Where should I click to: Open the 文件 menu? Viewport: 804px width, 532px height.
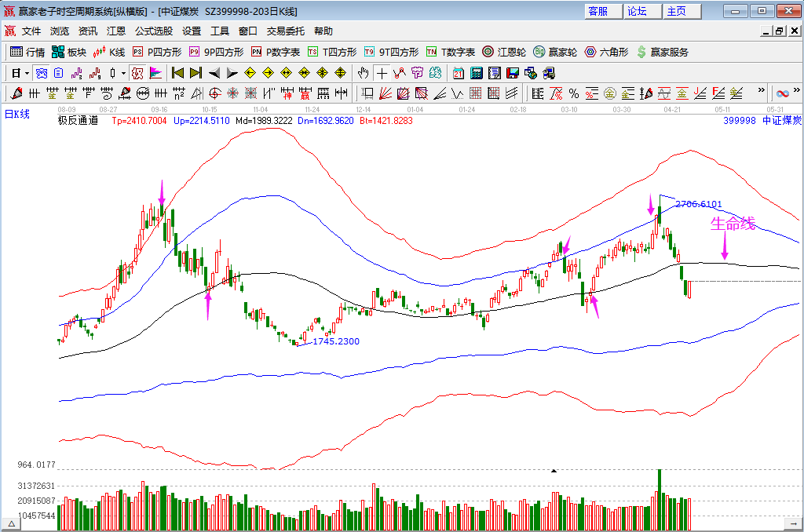coord(31,31)
